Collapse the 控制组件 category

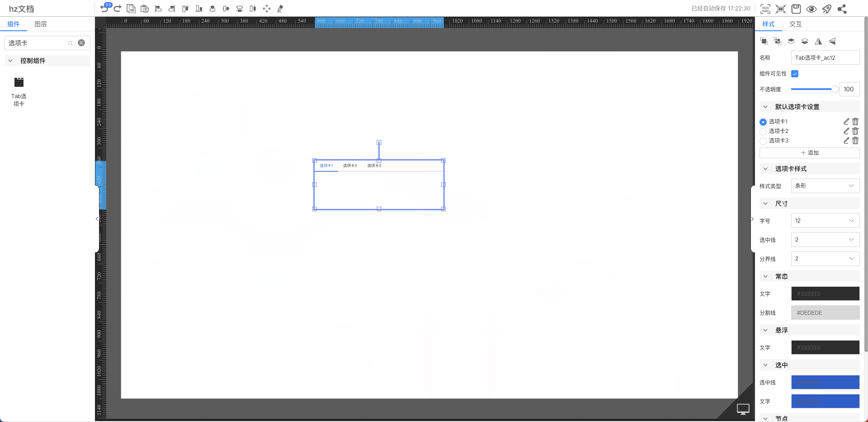(x=10, y=61)
